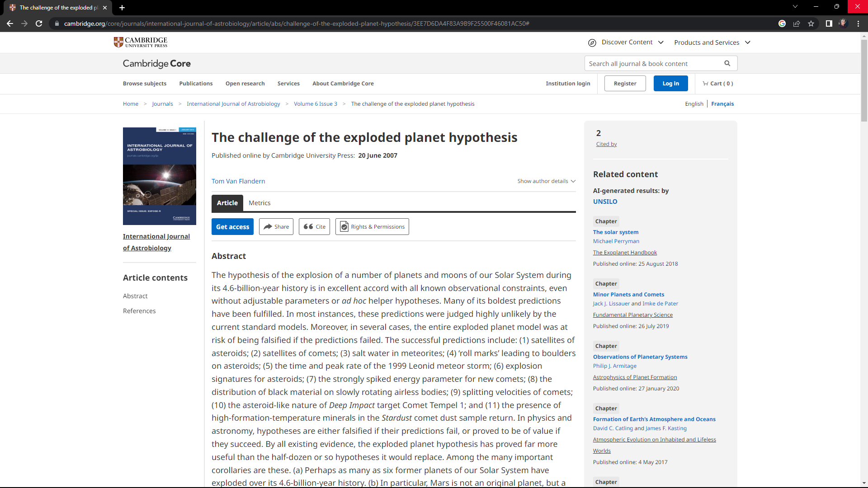Reload the page
The width and height of the screenshot is (868, 488).
point(39,23)
